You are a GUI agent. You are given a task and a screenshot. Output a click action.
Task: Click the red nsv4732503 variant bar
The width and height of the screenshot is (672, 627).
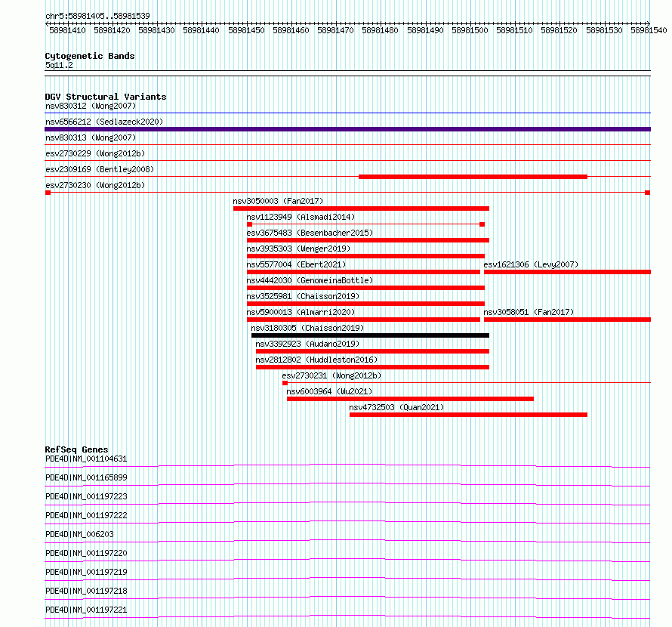468,415
